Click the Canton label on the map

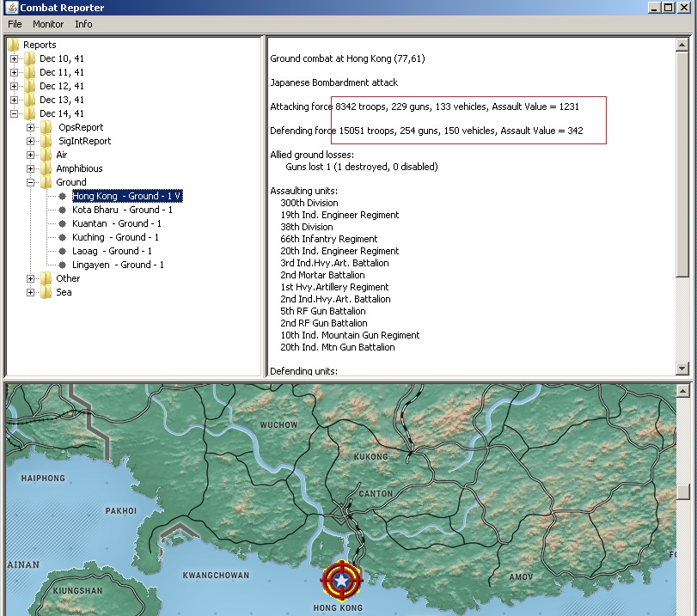[376, 494]
